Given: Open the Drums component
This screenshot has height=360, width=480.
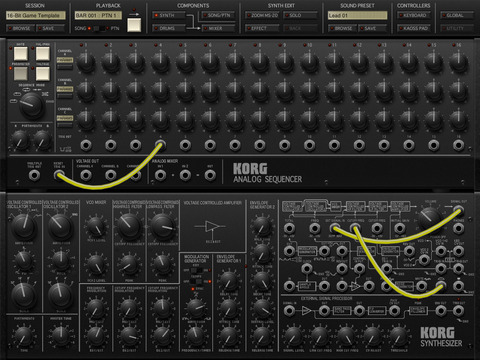Looking at the screenshot, I should click(168, 28).
